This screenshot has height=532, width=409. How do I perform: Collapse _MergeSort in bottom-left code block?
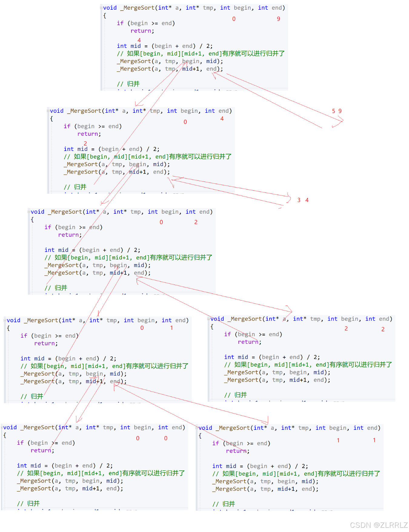pyautogui.click(x=2, y=427)
